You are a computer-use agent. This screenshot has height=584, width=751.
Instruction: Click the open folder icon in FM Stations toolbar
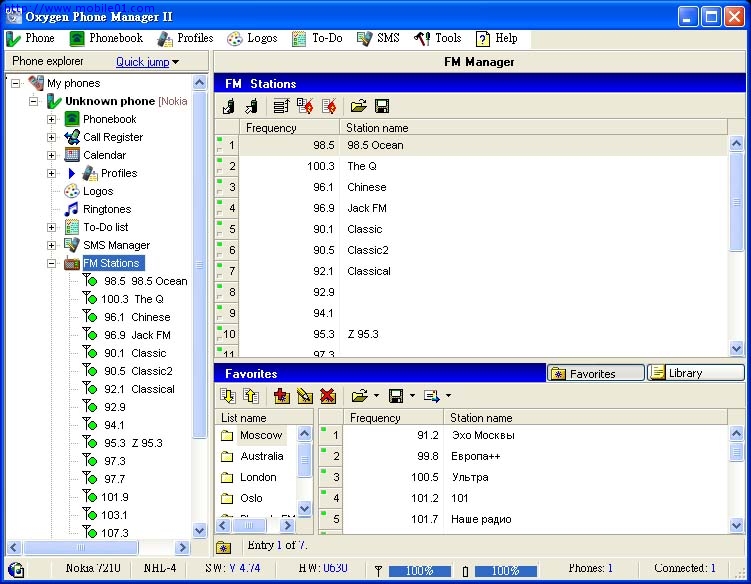tap(358, 106)
